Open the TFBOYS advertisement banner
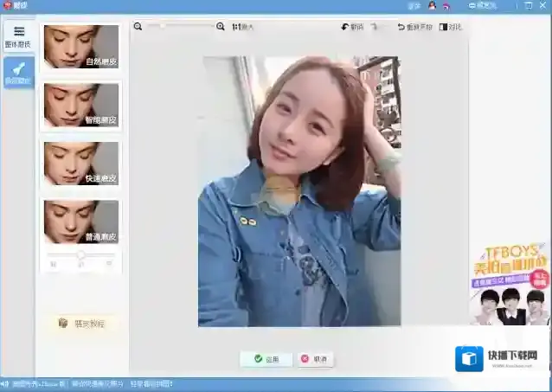 [x=510, y=284]
